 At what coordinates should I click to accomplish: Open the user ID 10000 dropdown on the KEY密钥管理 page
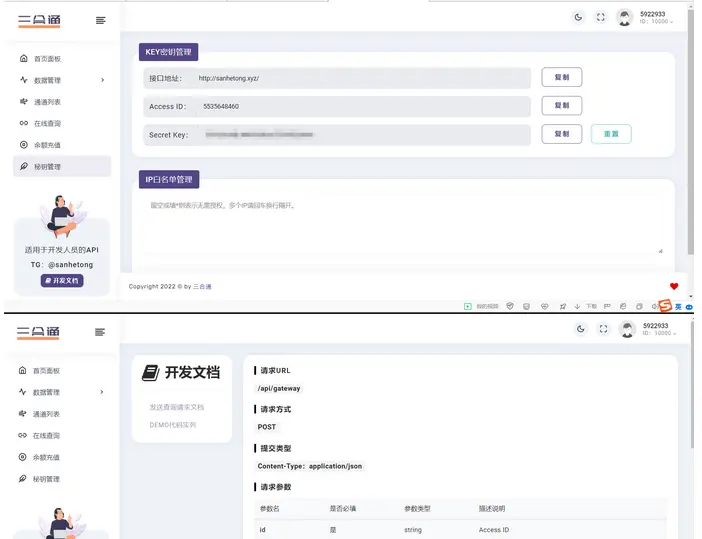(x=656, y=21)
